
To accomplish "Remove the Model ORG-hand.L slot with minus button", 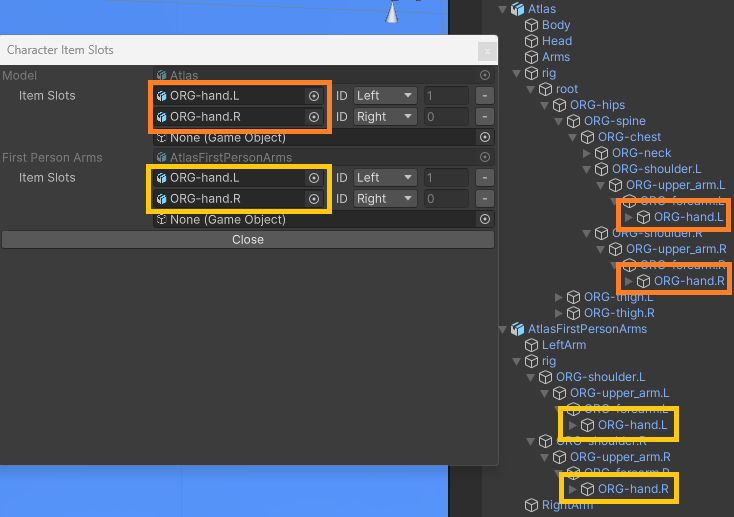I will pyautogui.click(x=484, y=96).
